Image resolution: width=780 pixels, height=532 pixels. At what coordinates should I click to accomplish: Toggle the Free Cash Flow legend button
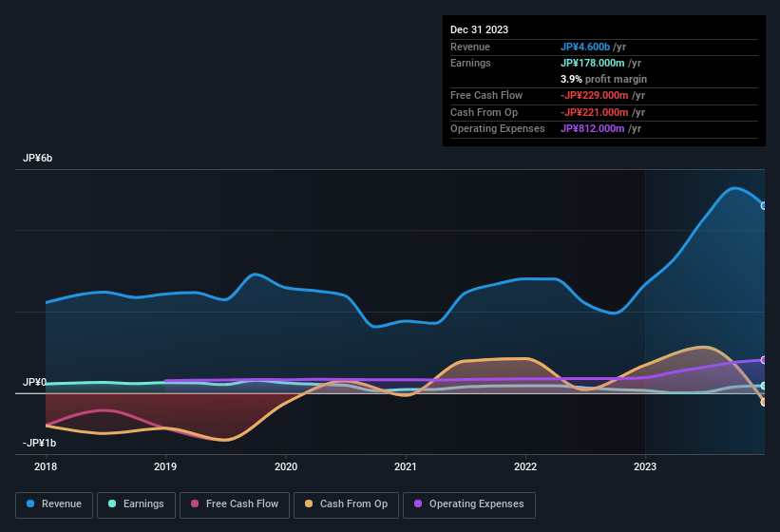[235, 504]
